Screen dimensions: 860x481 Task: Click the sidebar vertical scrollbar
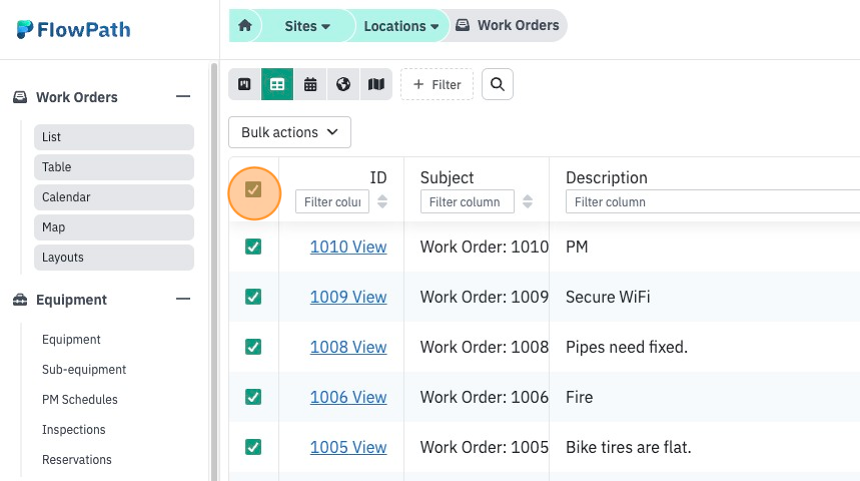pos(214,271)
